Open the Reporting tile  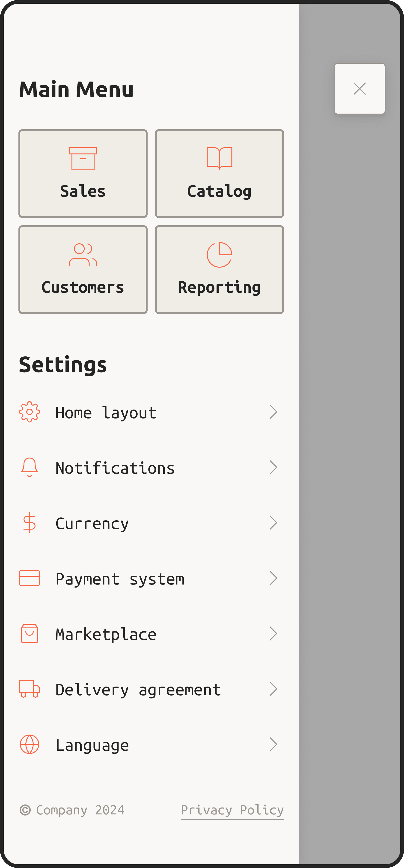click(220, 270)
